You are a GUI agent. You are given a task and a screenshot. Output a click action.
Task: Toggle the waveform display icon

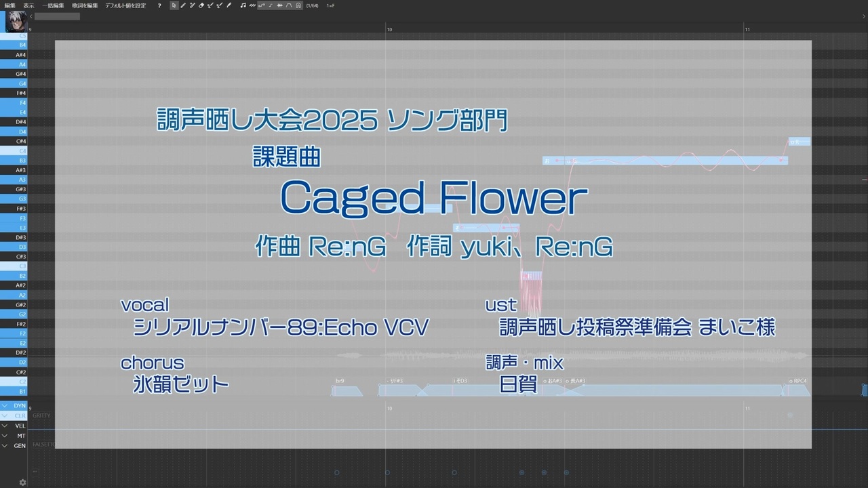tap(280, 5)
